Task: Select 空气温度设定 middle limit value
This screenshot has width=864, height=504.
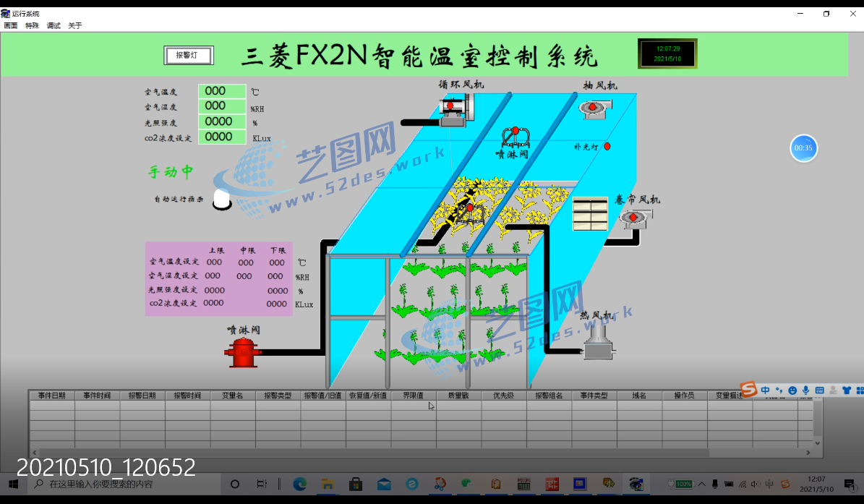Action: click(246, 262)
